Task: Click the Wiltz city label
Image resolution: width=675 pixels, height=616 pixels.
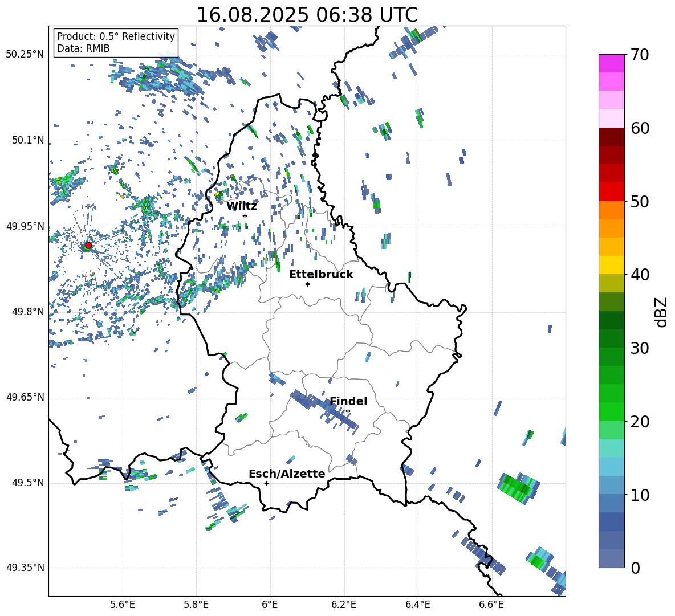Action: tap(242, 206)
